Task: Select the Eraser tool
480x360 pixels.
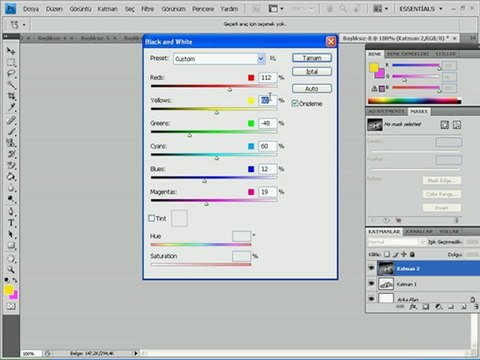Action: click(11, 166)
